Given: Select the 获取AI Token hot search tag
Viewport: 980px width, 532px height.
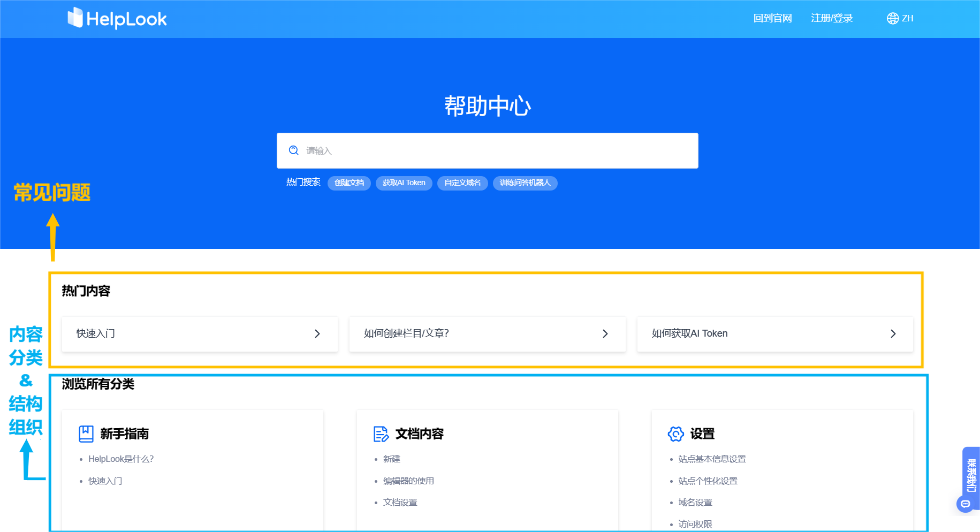Looking at the screenshot, I should pos(404,183).
